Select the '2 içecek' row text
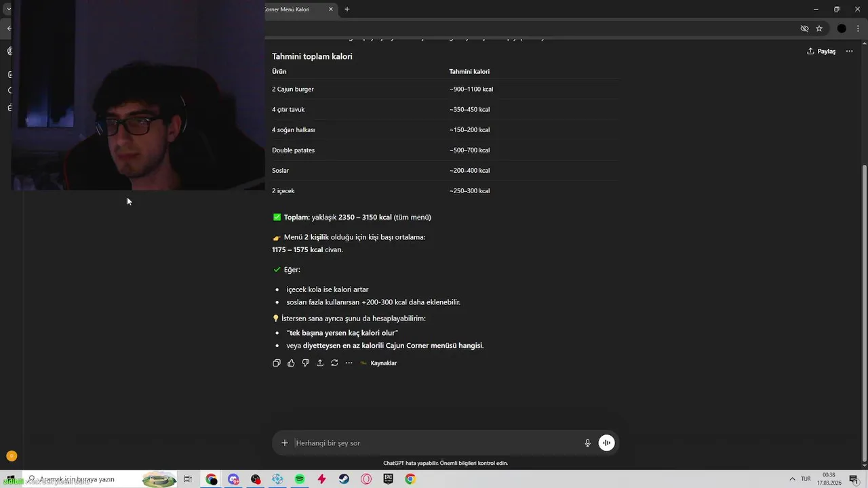Screen dimensions: 868x488 pos(283,191)
